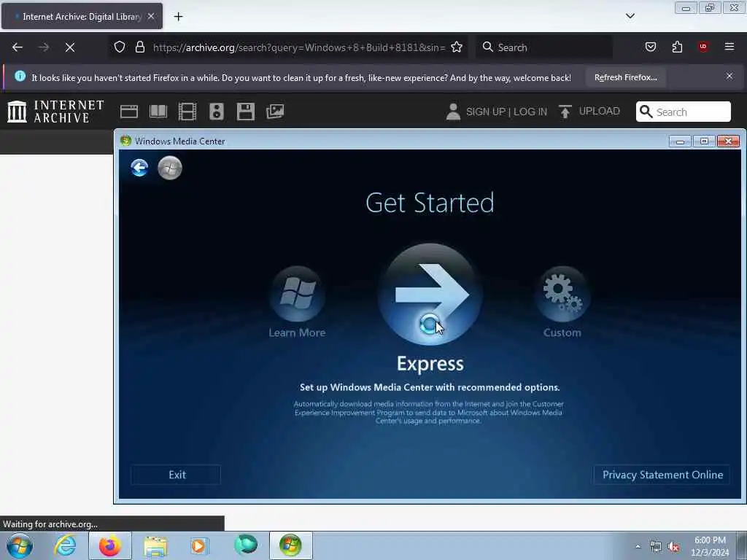Image resolution: width=747 pixels, height=560 pixels.
Task: Show hidden system tray icons
Action: click(638, 546)
